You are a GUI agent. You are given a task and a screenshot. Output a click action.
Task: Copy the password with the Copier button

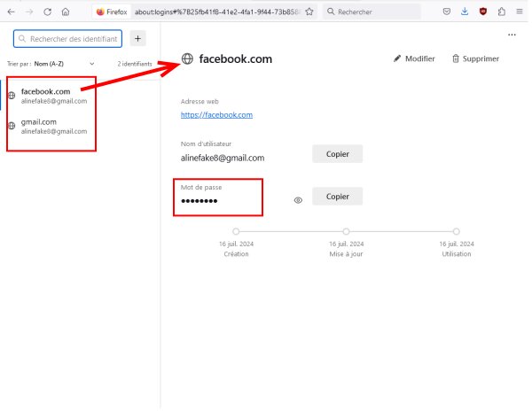pyautogui.click(x=337, y=197)
